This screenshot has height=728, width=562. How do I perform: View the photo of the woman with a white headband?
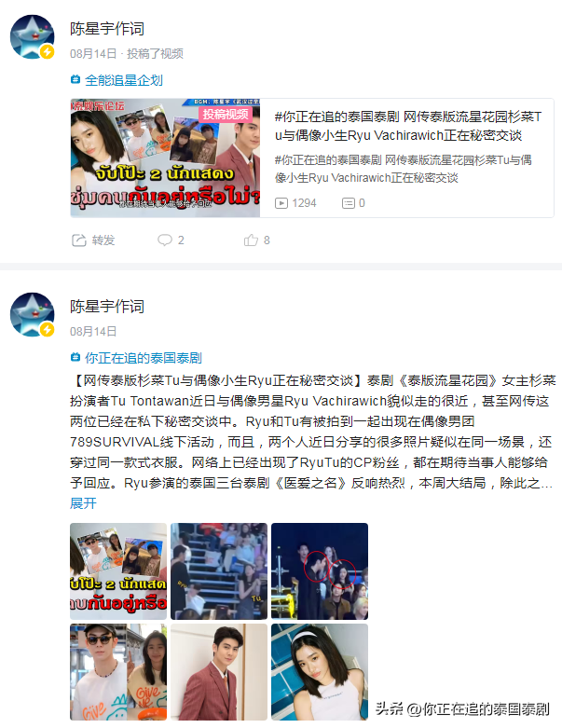[x=320, y=672]
